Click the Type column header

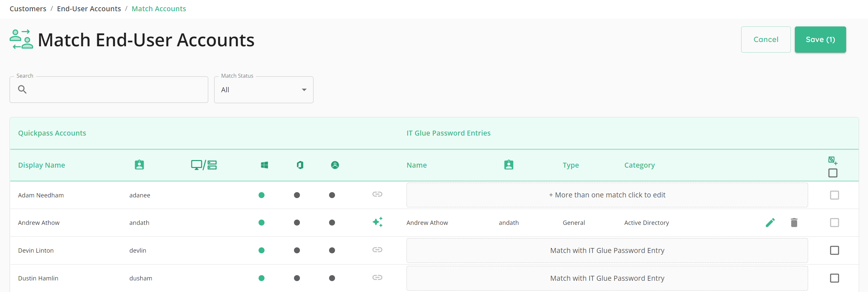tap(571, 165)
